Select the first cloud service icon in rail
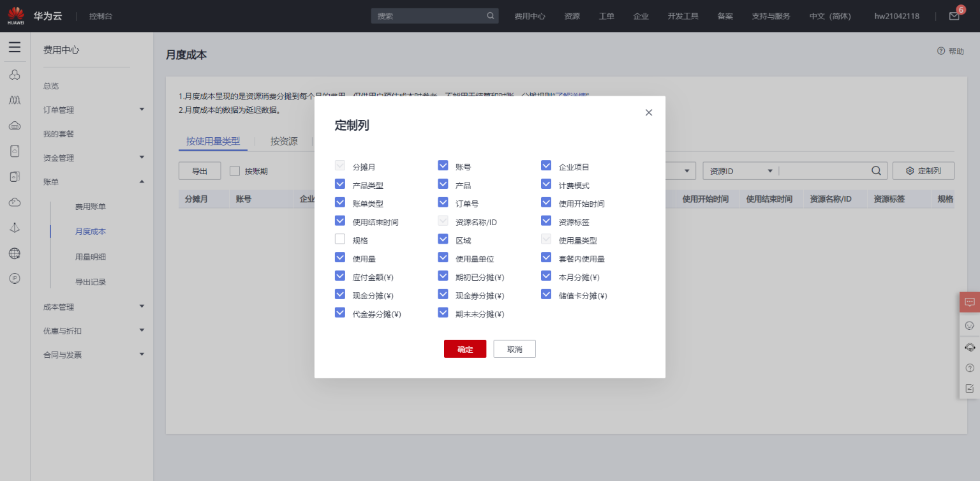Image resolution: width=980 pixels, height=481 pixels. pos(15,75)
